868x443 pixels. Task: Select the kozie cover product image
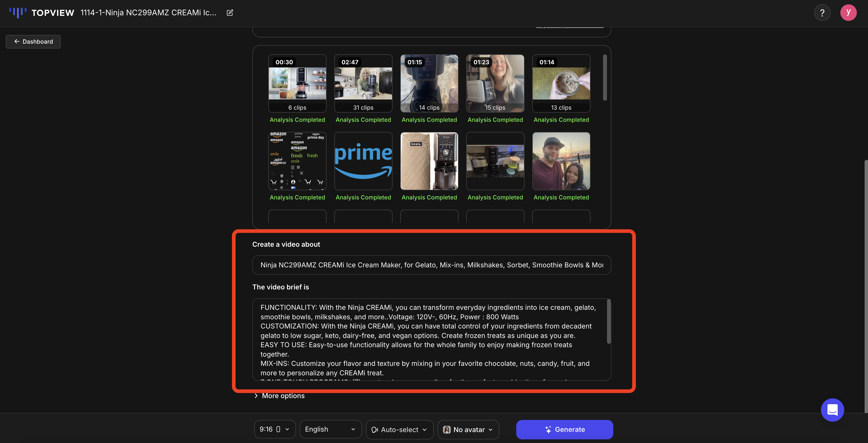pyautogui.click(x=429, y=161)
